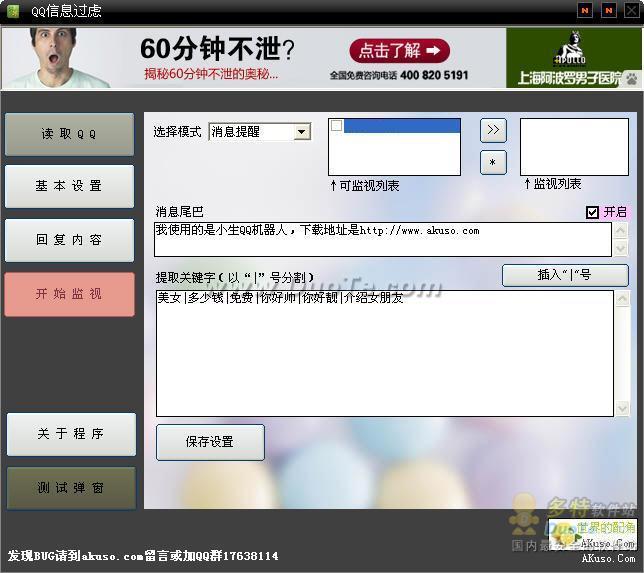The image size is (644, 573).
Task: Click the green QQ信息过虑 app icon in title bar
Action: pyautogui.click(x=13, y=10)
